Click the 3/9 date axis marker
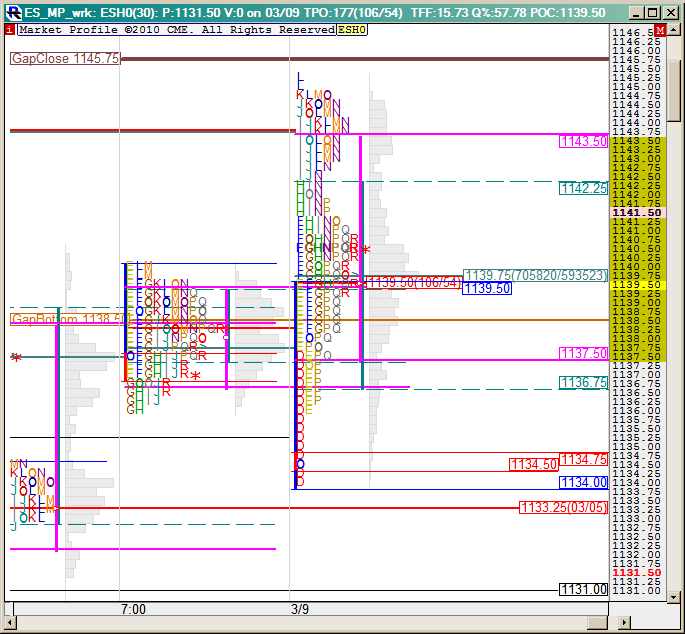The width and height of the screenshot is (685, 634). (300, 609)
